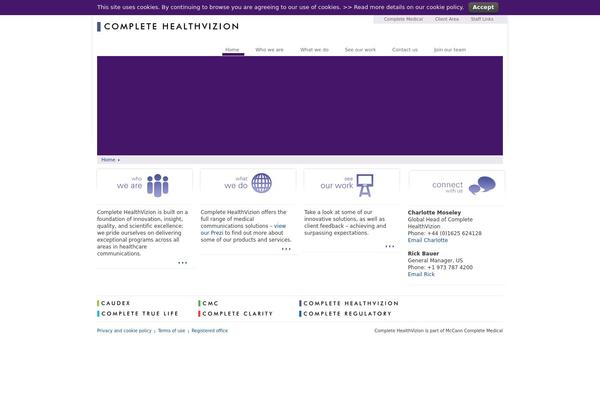Image resolution: width=600 pixels, height=400 pixels.
Task: Open the Home navigation tab
Action: point(232,50)
